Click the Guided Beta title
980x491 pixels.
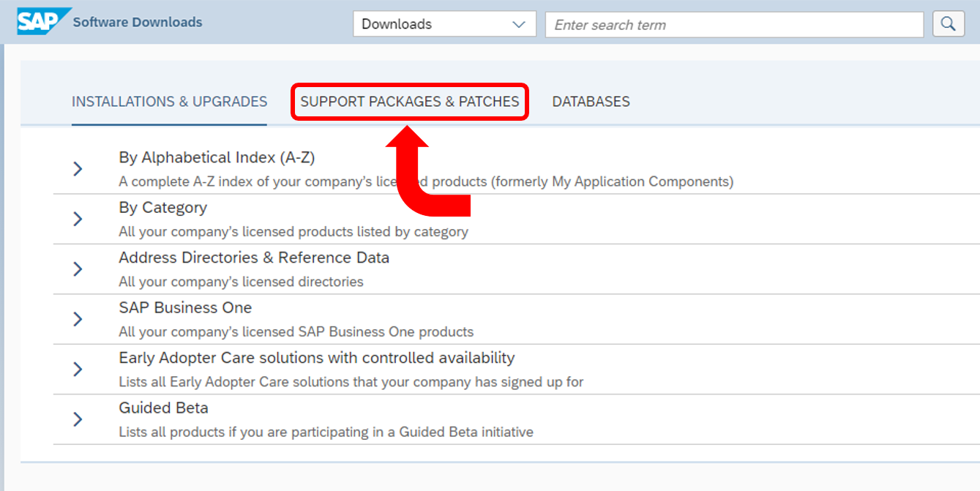pos(163,408)
